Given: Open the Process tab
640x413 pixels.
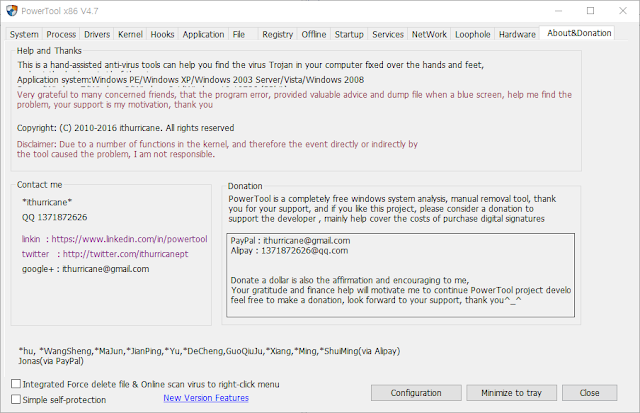Looking at the screenshot, I should pyautogui.click(x=61, y=34).
